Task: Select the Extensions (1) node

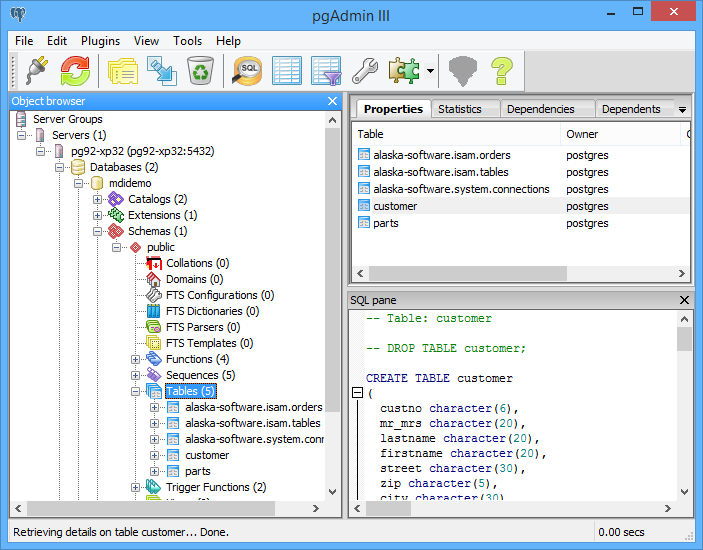Action: (162, 215)
